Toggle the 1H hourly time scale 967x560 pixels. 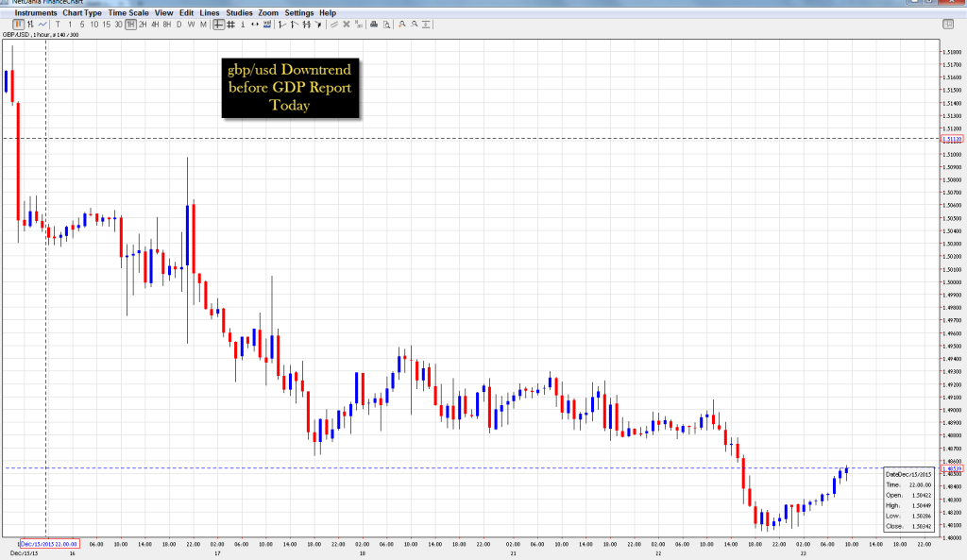(130, 25)
